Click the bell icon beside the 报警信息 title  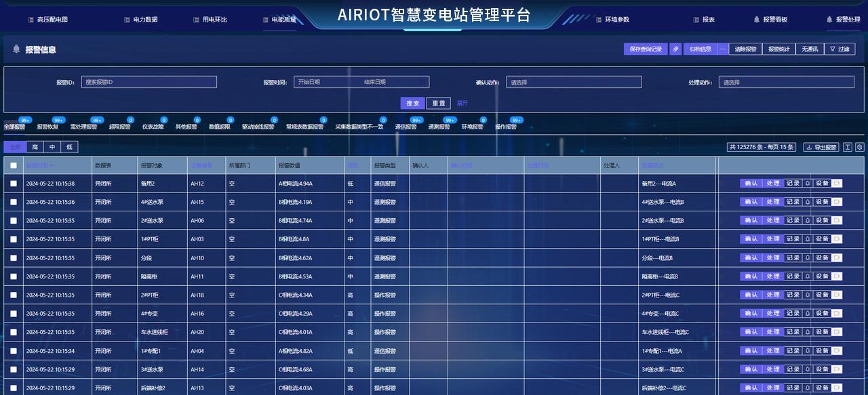[16, 49]
